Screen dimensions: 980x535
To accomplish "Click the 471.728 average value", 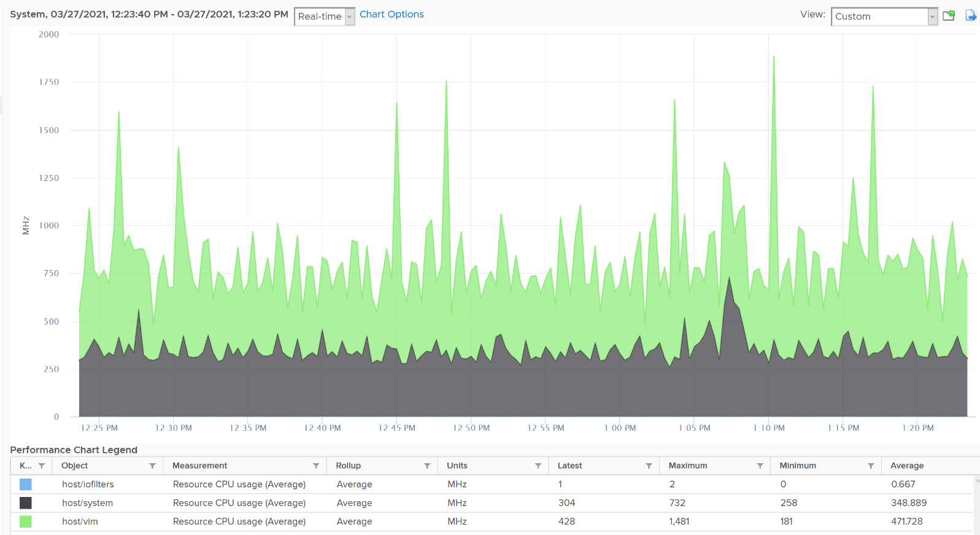I will pos(907,522).
